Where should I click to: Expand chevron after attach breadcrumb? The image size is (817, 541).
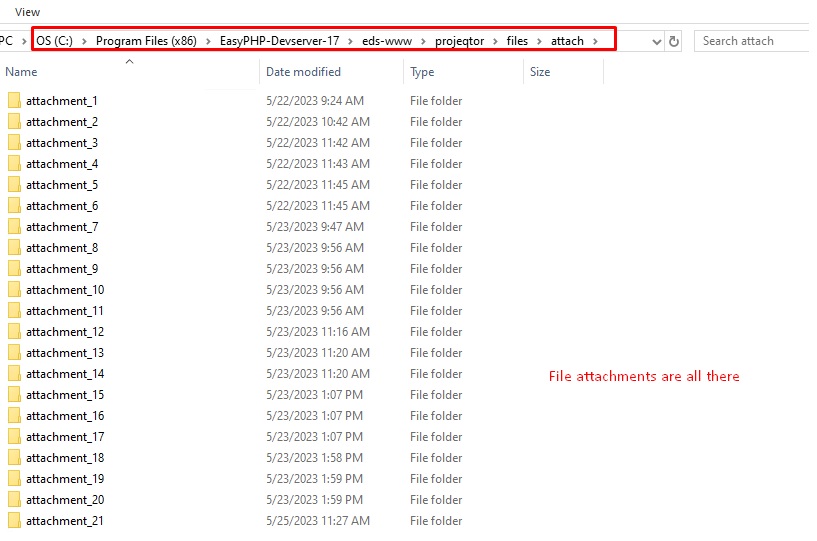click(x=595, y=41)
